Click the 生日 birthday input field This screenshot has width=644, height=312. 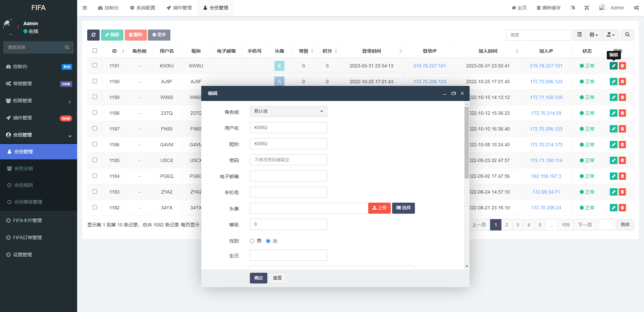tap(288, 255)
